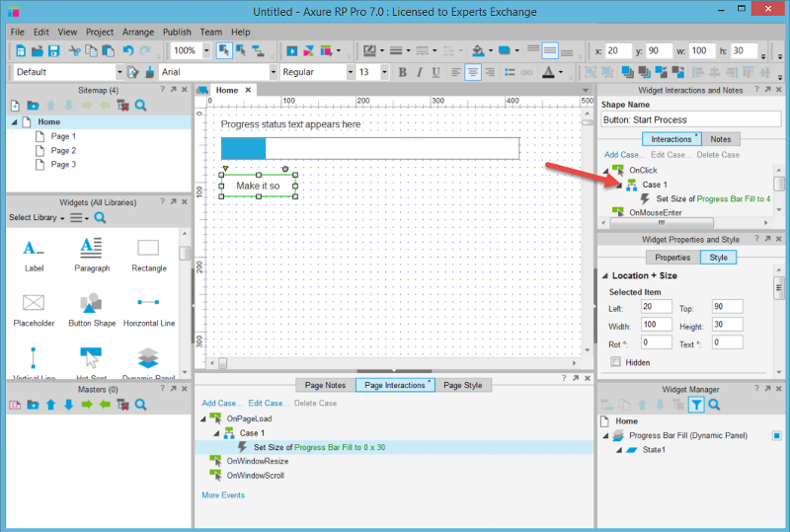Collapse the OnPageLoad event tree node
The width and height of the screenshot is (790, 532).
[204, 418]
